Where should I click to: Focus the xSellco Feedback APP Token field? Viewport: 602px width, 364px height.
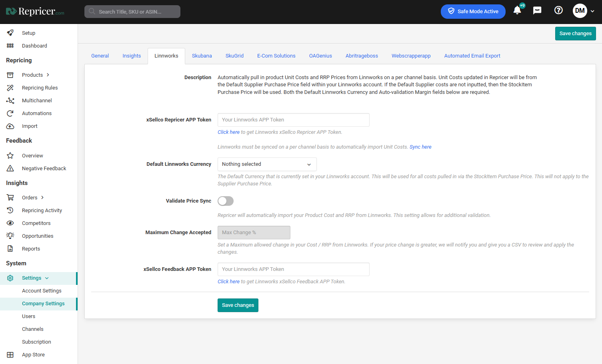click(x=294, y=269)
